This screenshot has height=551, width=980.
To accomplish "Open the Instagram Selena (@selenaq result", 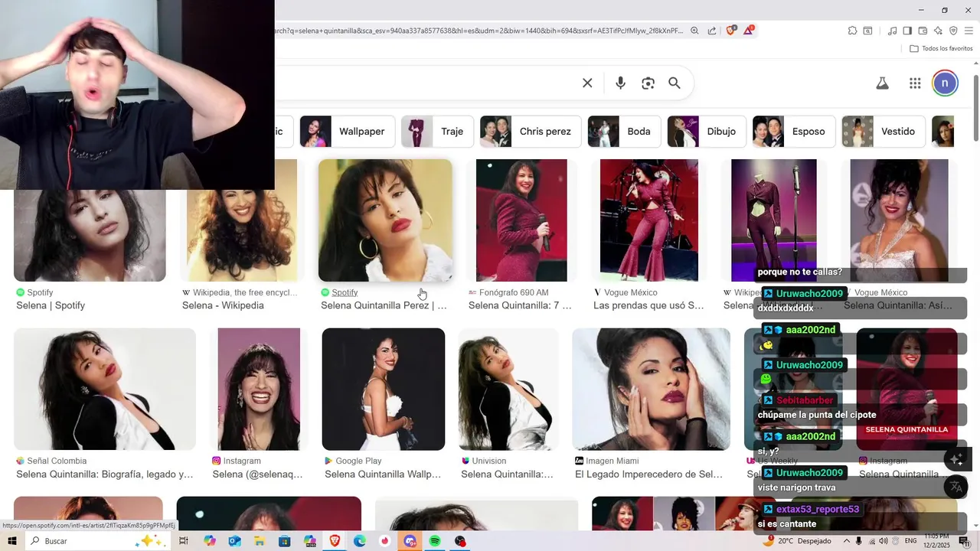I will (x=257, y=474).
